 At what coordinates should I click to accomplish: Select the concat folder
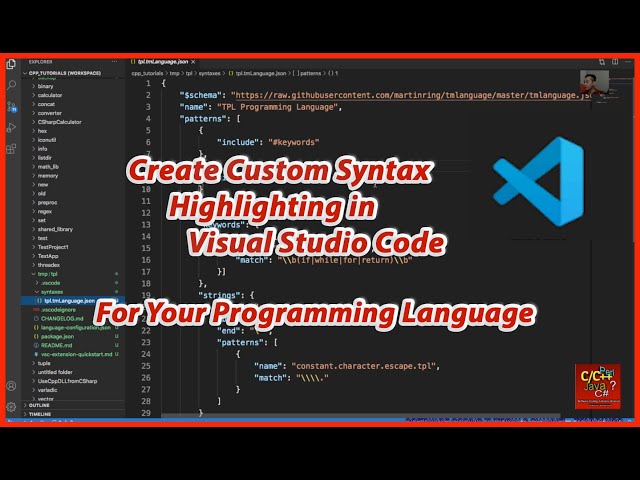(x=46, y=104)
